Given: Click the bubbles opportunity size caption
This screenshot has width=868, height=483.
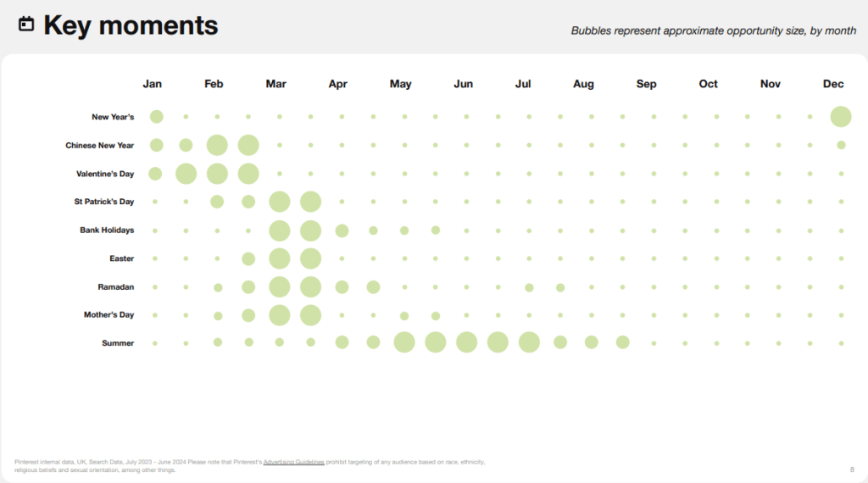Looking at the screenshot, I should [713, 31].
